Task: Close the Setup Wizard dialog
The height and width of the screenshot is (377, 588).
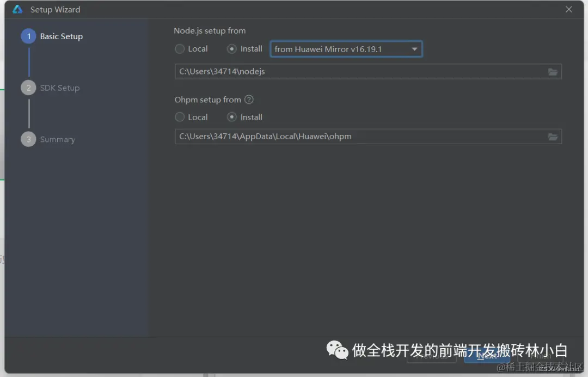Action: click(x=569, y=9)
